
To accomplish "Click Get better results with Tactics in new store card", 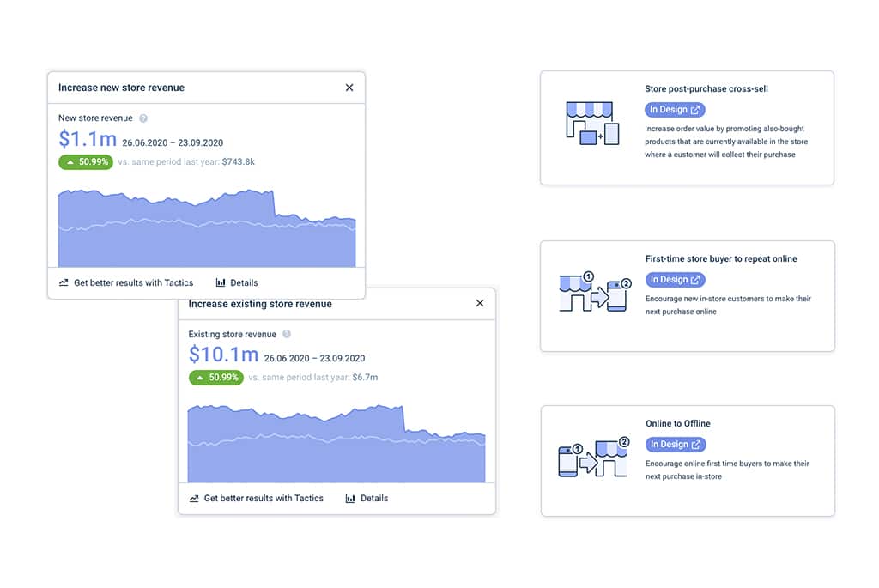I will [126, 282].
